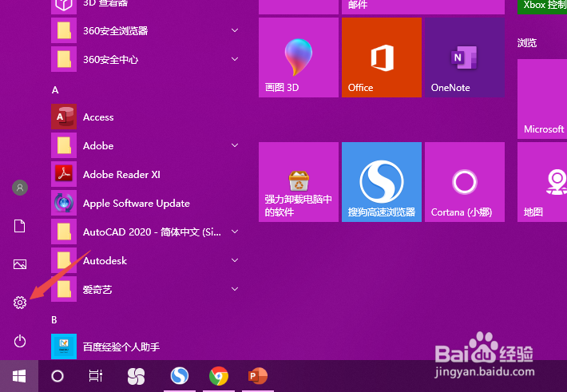Screen dimensions: 567x392
Task: Click the 浏览 tile group title
Action: point(527,42)
